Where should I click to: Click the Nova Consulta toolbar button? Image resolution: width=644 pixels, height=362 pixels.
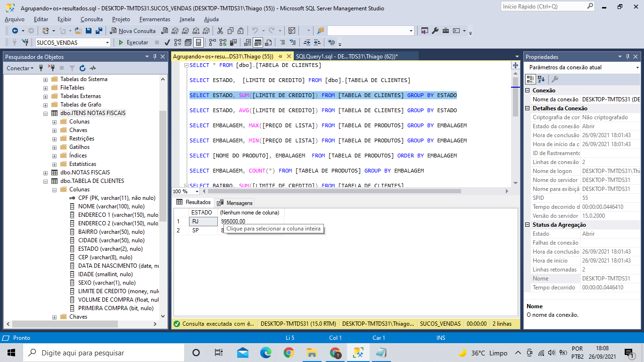click(133, 31)
